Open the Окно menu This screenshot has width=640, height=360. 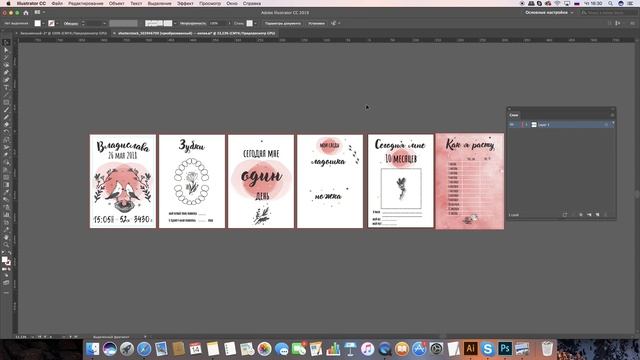point(232,3)
